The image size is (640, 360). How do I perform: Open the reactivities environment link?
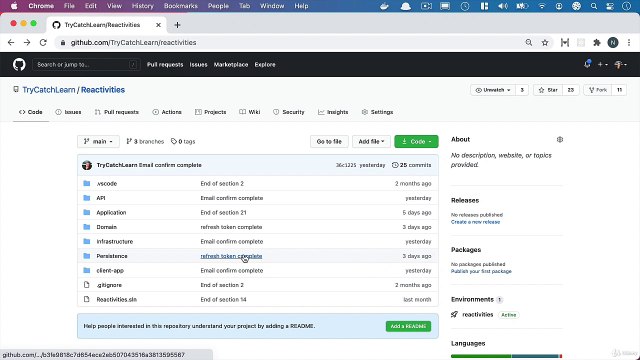point(478,314)
